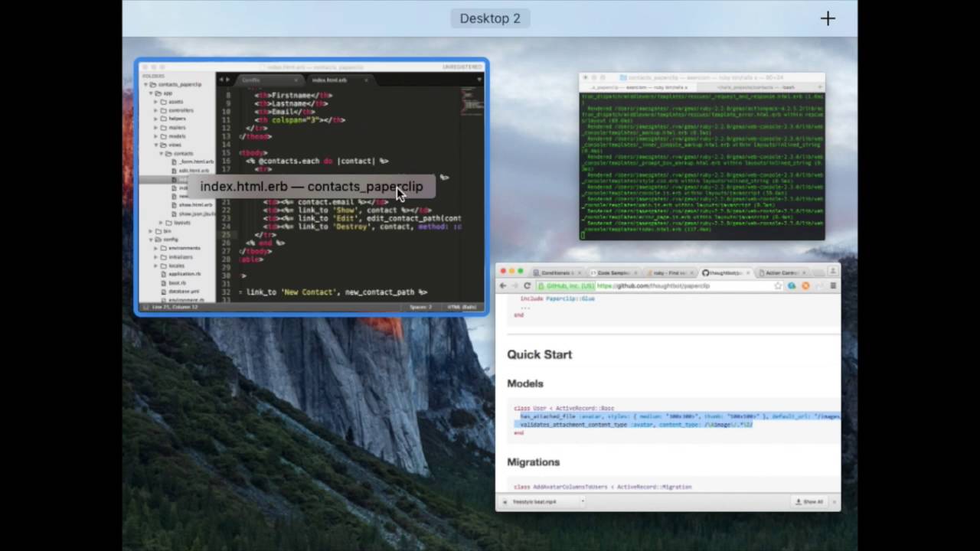Open boot.rb in the sidebar

click(x=177, y=283)
